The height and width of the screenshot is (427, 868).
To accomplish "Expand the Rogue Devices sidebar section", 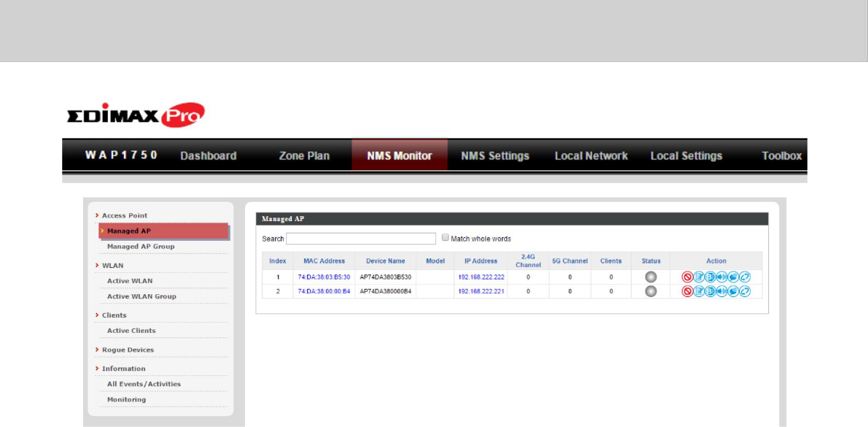I will (x=128, y=350).
